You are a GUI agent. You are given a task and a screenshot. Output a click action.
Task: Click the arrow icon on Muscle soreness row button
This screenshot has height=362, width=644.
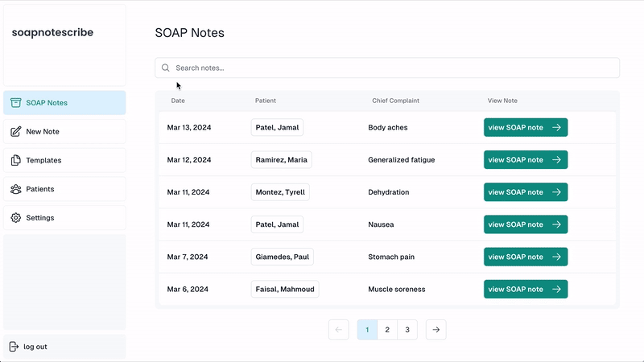[x=556, y=289]
